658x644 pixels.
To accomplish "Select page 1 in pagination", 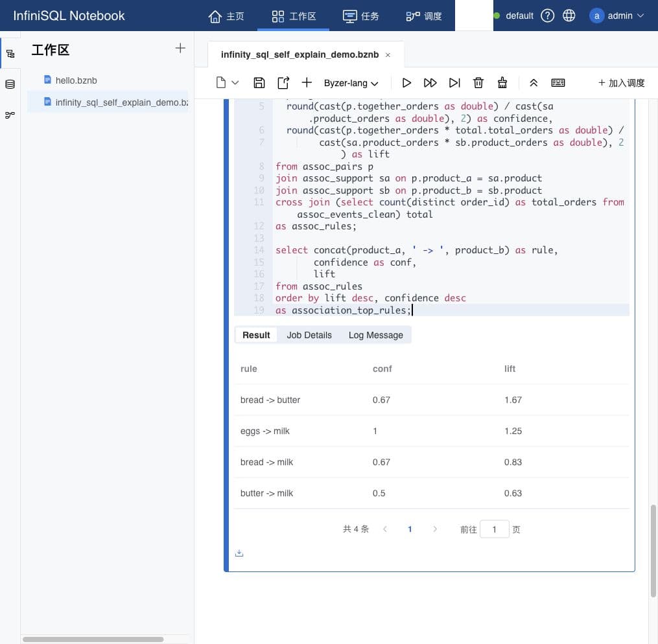I will click(410, 529).
